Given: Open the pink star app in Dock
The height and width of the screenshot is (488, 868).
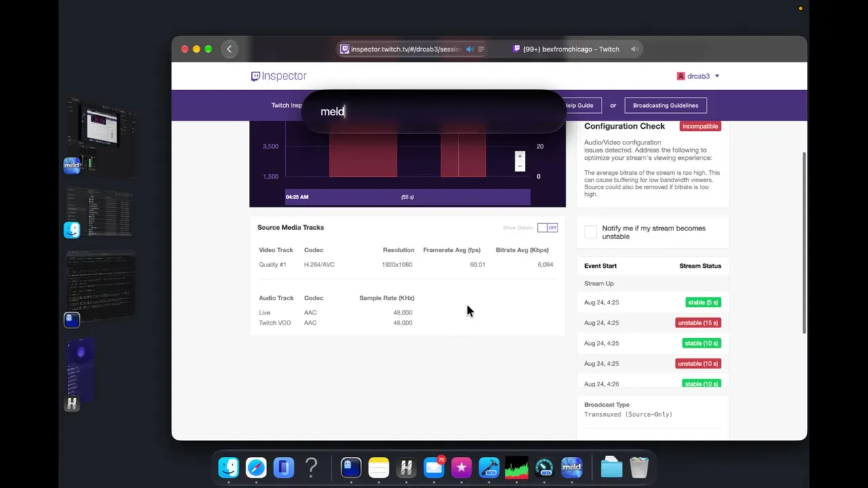Looking at the screenshot, I should pyautogui.click(x=461, y=468).
